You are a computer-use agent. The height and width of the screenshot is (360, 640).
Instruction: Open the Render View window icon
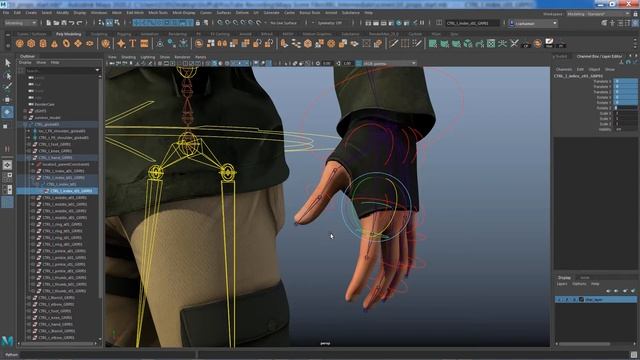(x=368, y=23)
